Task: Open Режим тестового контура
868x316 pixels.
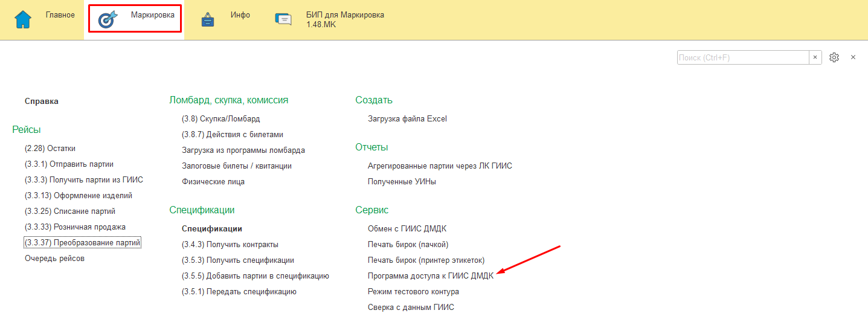Action: pyautogui.click(x=413, y=292)
